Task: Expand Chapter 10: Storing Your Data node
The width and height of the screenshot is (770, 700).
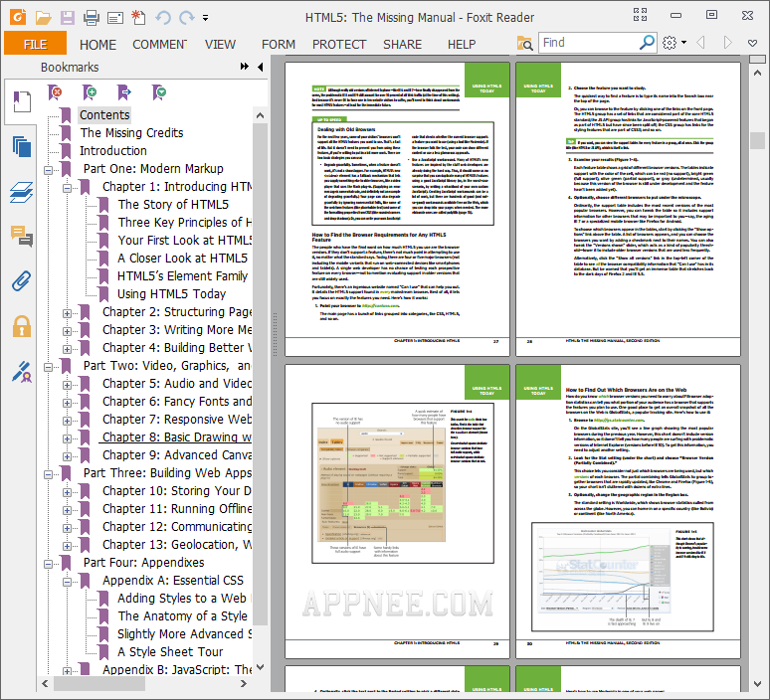Action: [x=67, y=492]
